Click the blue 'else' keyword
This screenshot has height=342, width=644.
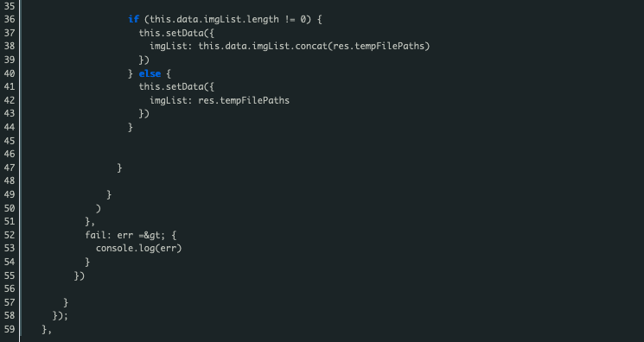click(150, 73)
